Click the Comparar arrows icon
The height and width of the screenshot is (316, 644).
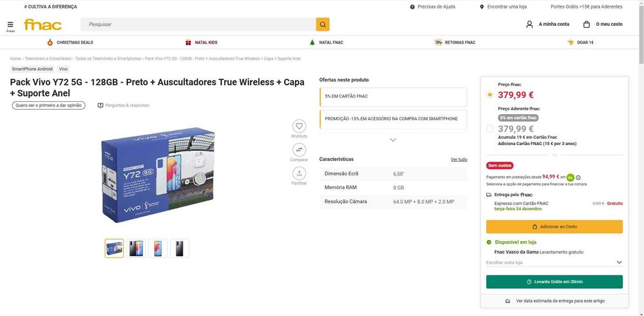tap(299, 150)
